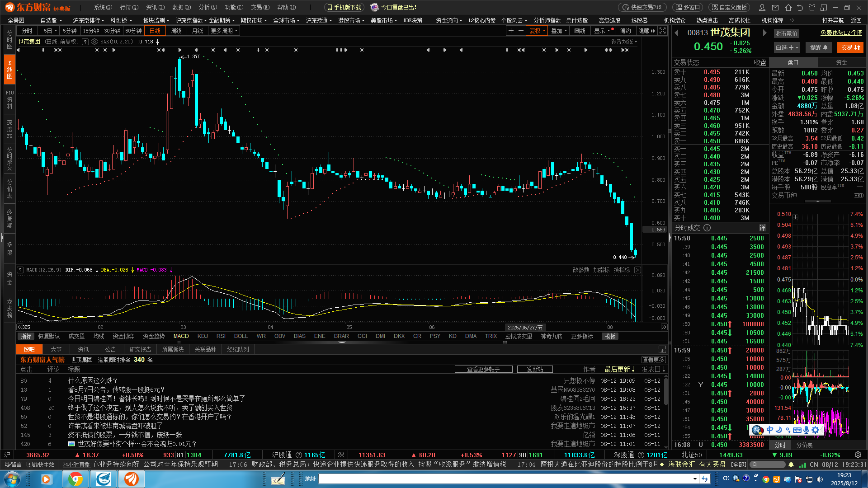
Task: Click the undo/back arrow icon
Action: [800, 7]
